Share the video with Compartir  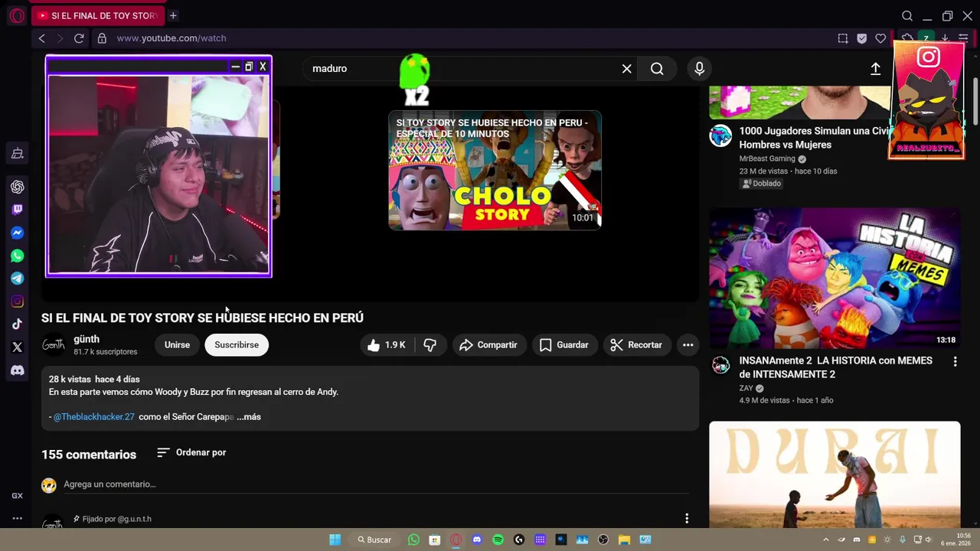pyautogui.click(x=488, y=345)
